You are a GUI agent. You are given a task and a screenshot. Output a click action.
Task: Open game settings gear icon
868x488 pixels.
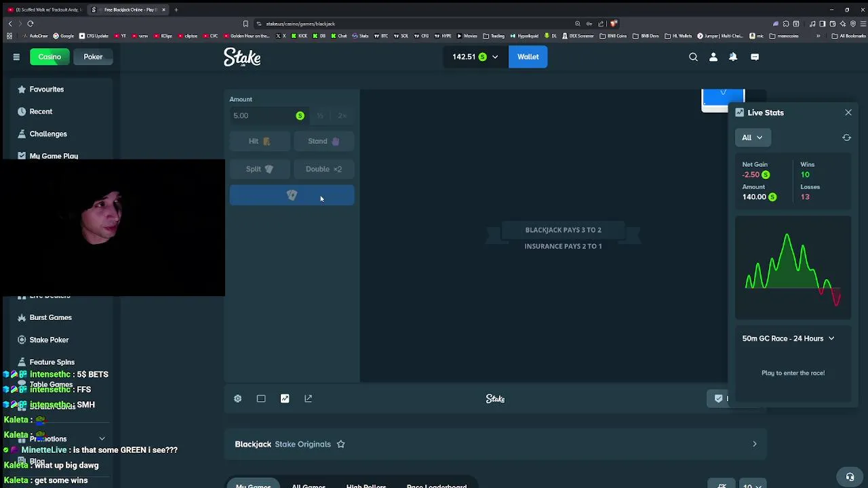tap(238, 399)
